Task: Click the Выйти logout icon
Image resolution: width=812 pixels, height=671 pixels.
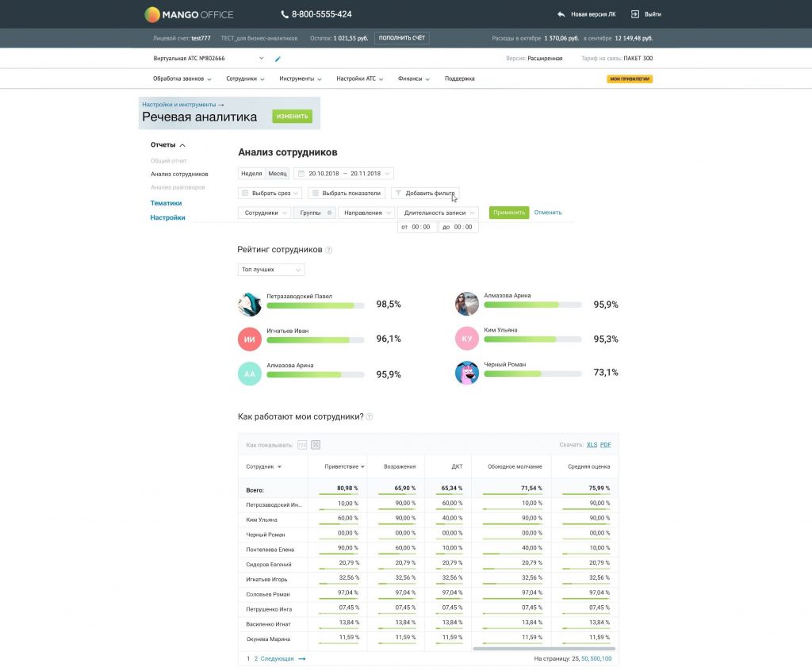Action: point(635,14)
